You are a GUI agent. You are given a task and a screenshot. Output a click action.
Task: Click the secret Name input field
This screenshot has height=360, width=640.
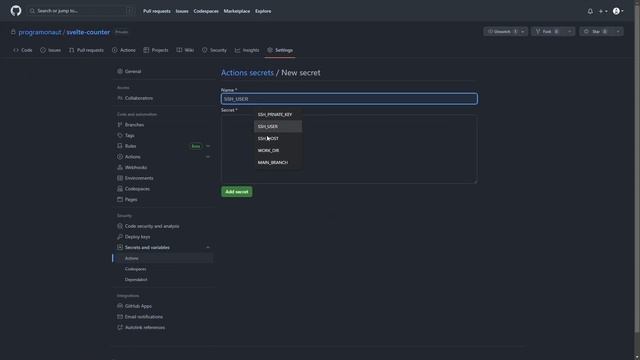[349, 99]
